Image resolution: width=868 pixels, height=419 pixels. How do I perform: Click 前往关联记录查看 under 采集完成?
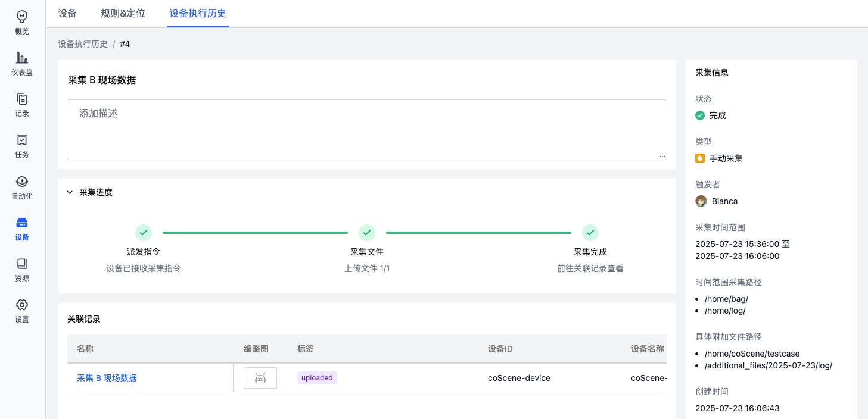click(x=590, y=268)
